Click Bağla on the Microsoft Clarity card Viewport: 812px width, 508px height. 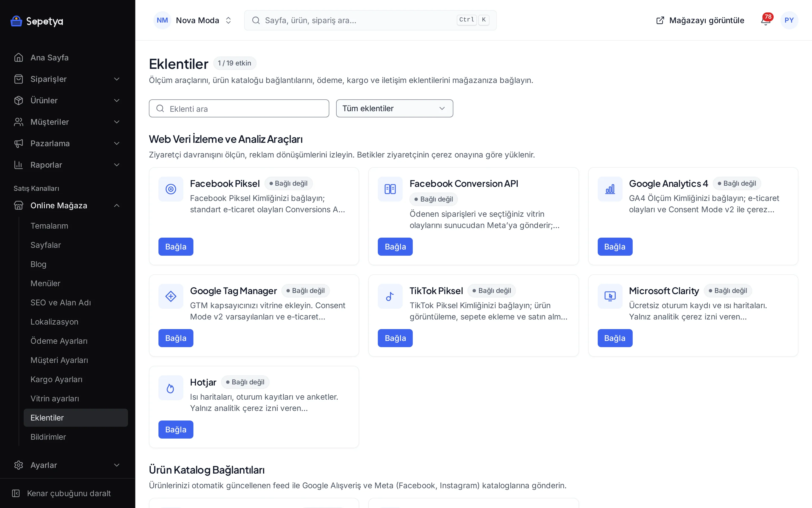coord(615,338)
